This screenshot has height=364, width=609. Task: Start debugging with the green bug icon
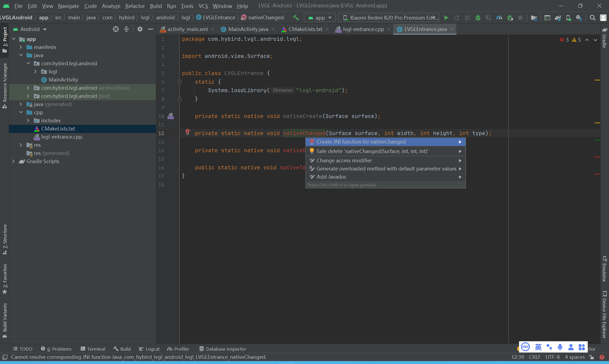tap(478, 18)
